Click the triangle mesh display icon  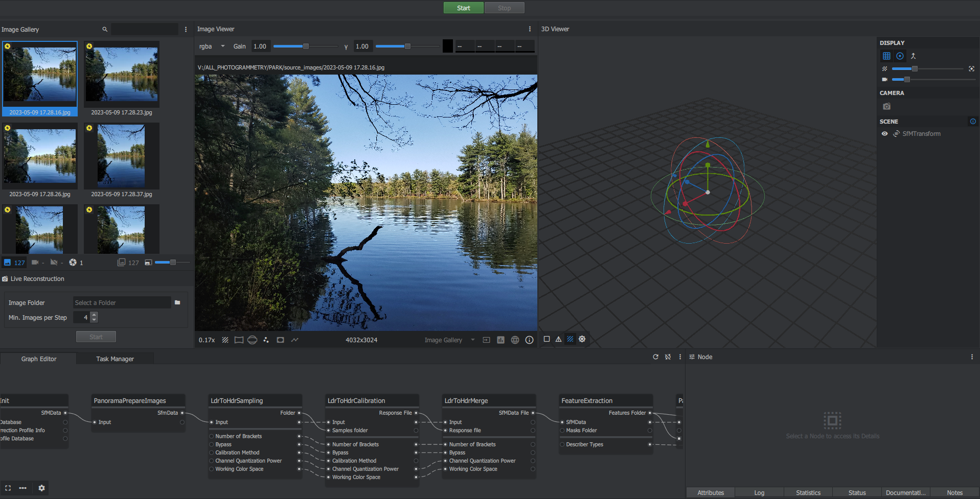tap(558, 339)
